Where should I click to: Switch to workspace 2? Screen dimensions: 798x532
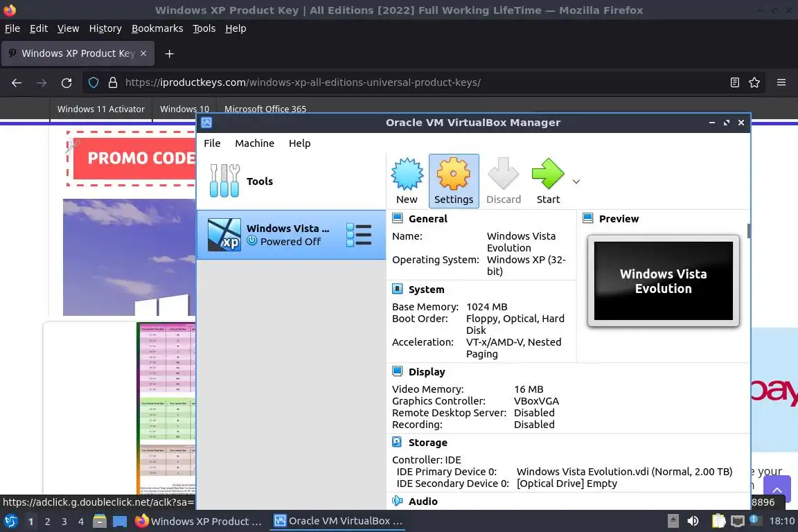[x=47, y=522]
